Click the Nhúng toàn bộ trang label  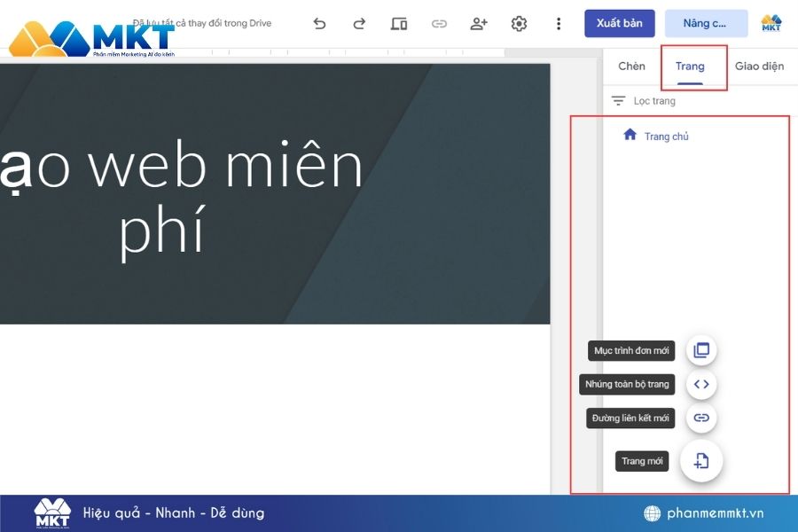click(x=627, y=384)
